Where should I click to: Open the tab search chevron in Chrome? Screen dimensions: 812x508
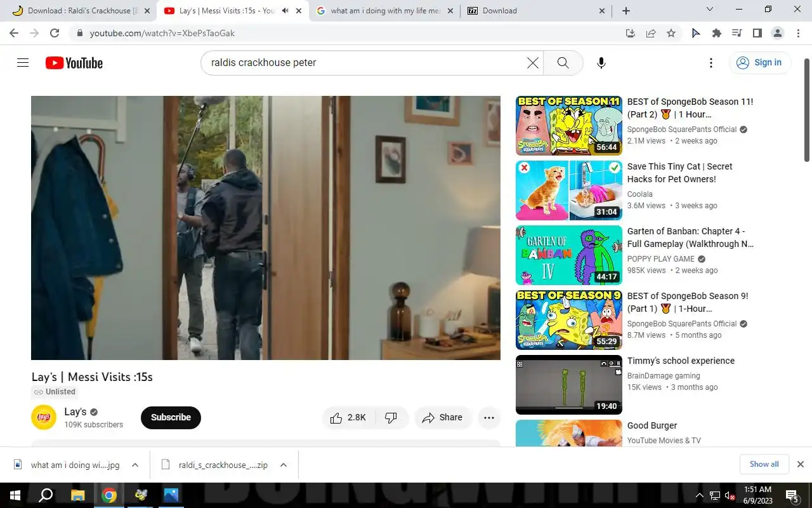pyautogui.click(x=710, y=10)
